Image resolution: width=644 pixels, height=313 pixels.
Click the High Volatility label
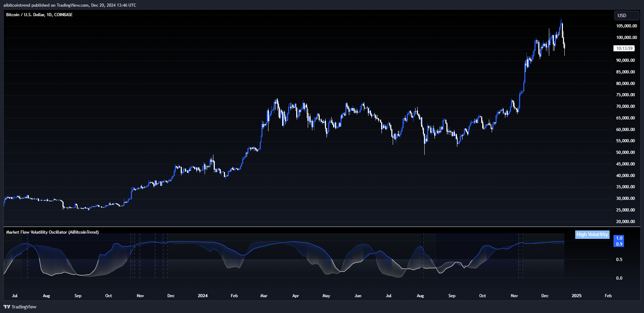click(x=592, y=235)
